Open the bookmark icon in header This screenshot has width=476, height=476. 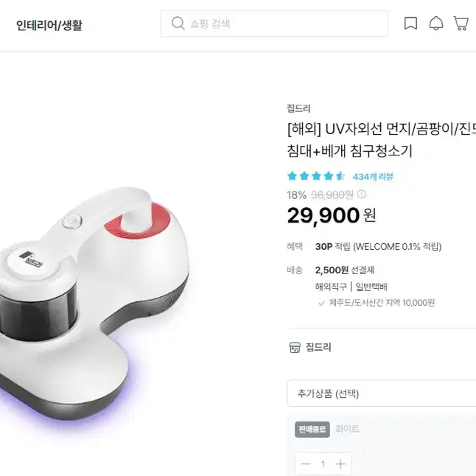point(410,24)
